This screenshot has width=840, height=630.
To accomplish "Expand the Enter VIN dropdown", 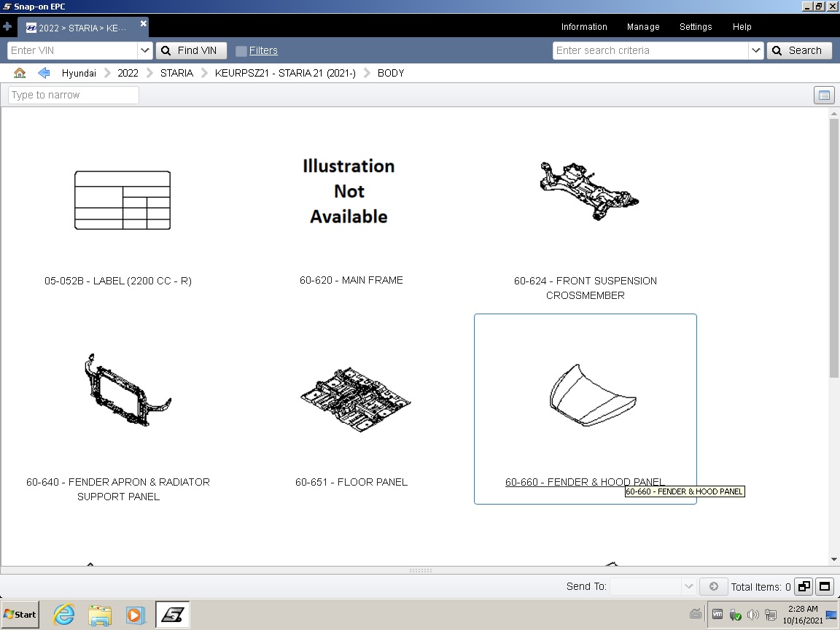I will coord(144,50).
